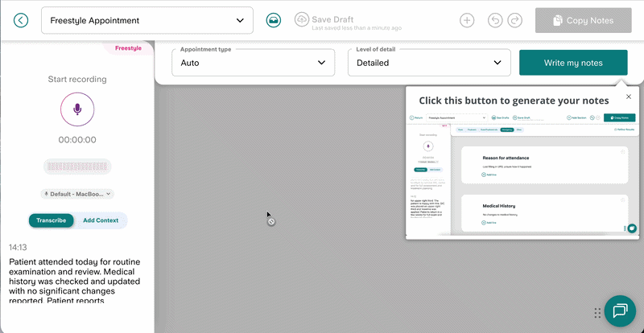The image size is (644, 333).
Task: Switch to Transcribe mode
Action: click(52, 220)
